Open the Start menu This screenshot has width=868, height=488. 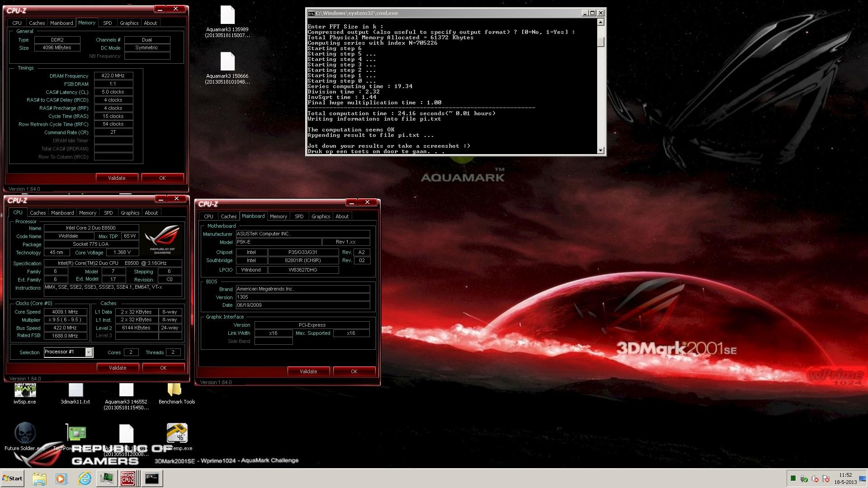click(12, 479)
